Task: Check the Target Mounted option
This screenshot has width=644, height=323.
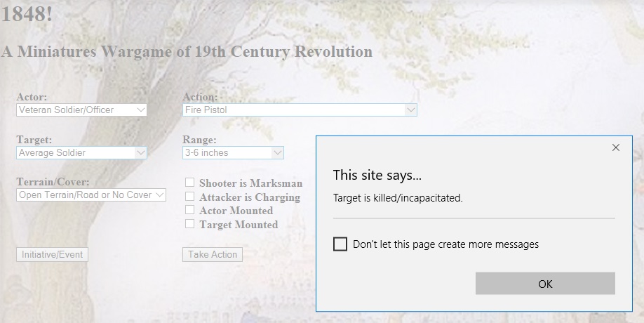Action: click(x=189, y=223)
